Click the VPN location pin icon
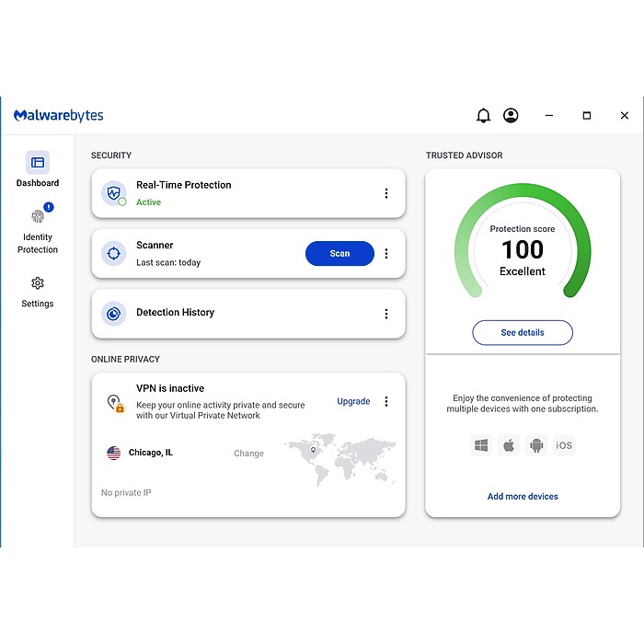Viewport: 644px width, 644px height. [114, 402]
